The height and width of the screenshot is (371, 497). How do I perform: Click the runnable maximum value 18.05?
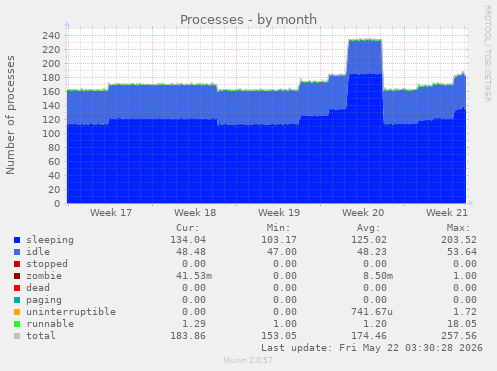462,324
